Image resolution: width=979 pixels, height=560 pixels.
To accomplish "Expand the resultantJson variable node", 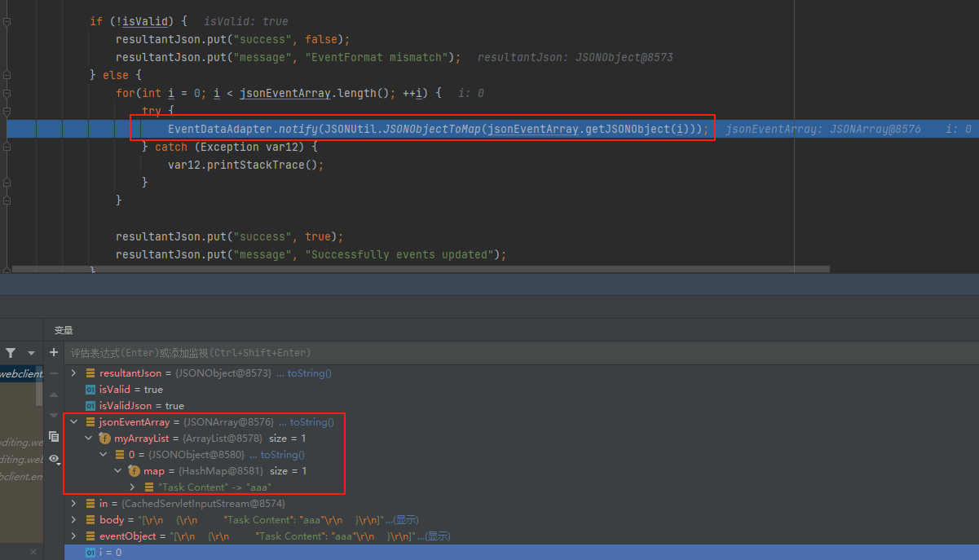I will point(73,373).
